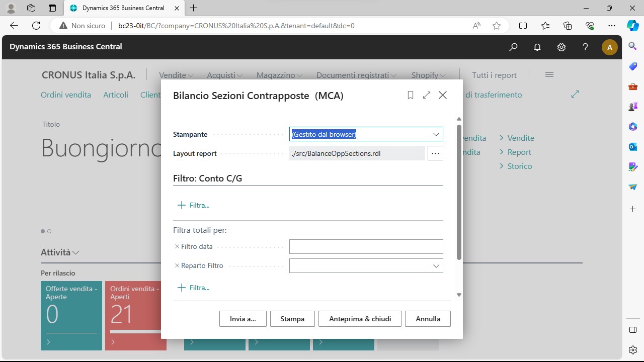Click the Invia a... button
This screenshot has height=362, width=644.
tap(243, 319)
